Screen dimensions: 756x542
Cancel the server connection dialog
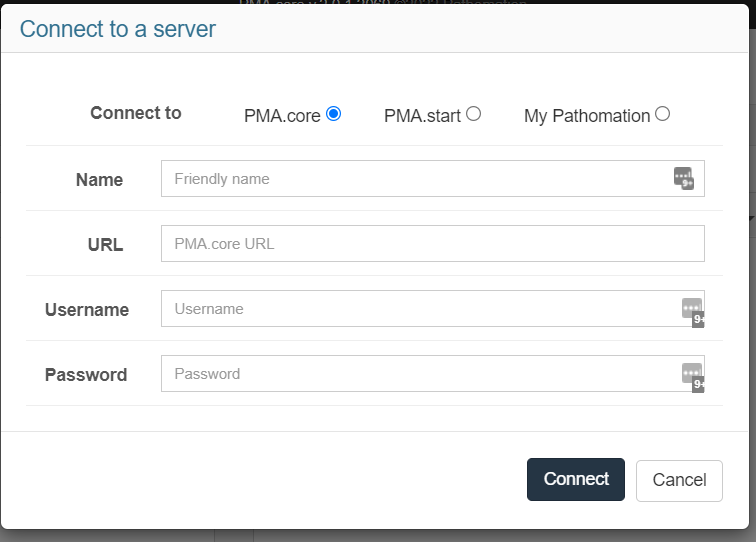click(x=679, y=480)
